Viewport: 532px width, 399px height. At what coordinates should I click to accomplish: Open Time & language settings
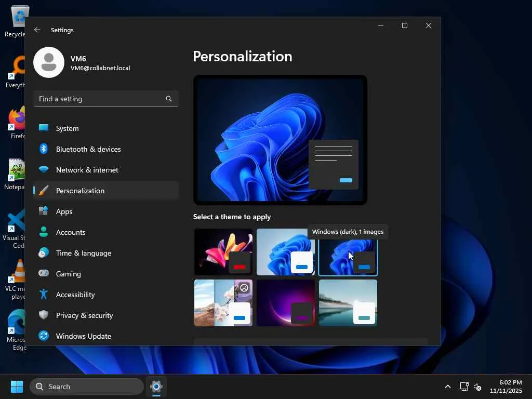point(106,253)
